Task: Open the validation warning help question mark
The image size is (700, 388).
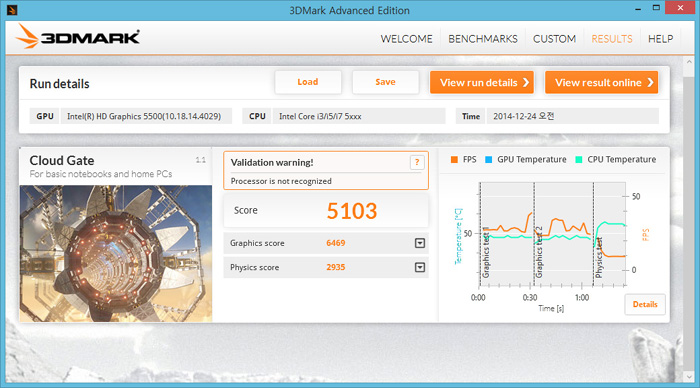Action: click(417, 163)
